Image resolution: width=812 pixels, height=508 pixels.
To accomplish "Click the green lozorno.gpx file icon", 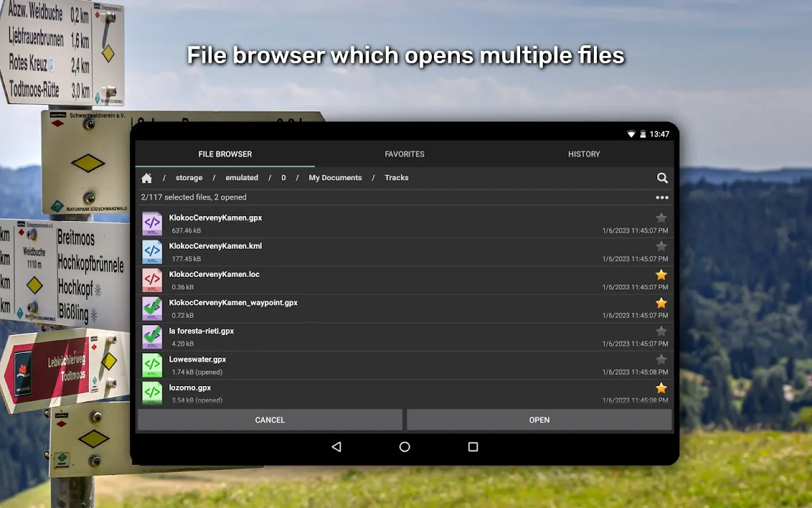I will [152, 392].
